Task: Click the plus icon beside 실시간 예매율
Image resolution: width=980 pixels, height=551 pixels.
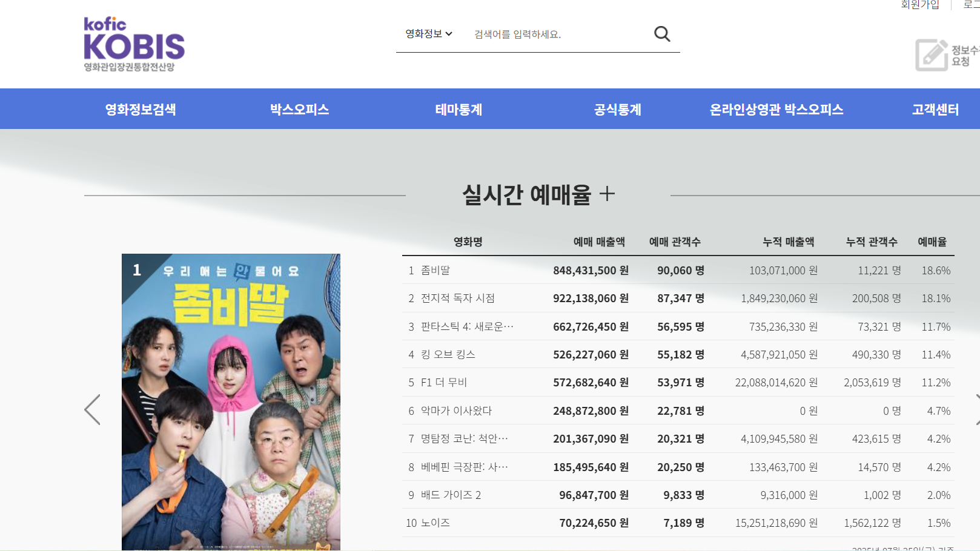Action: 607,194
